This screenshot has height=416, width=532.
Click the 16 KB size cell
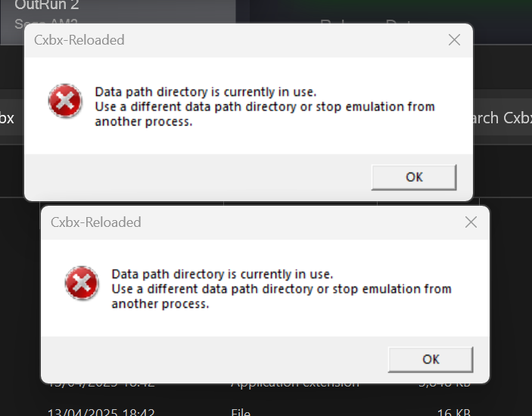[x=453, y=412]
